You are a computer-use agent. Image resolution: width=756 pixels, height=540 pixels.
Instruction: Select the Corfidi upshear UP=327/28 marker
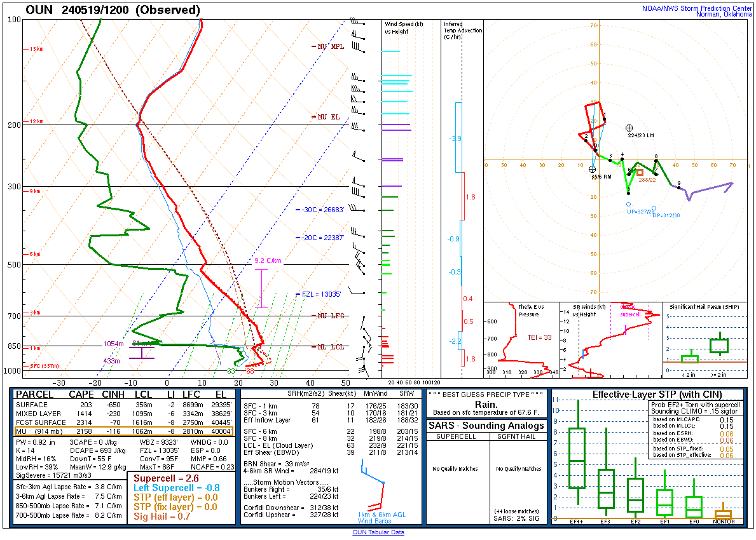point(628,204)
